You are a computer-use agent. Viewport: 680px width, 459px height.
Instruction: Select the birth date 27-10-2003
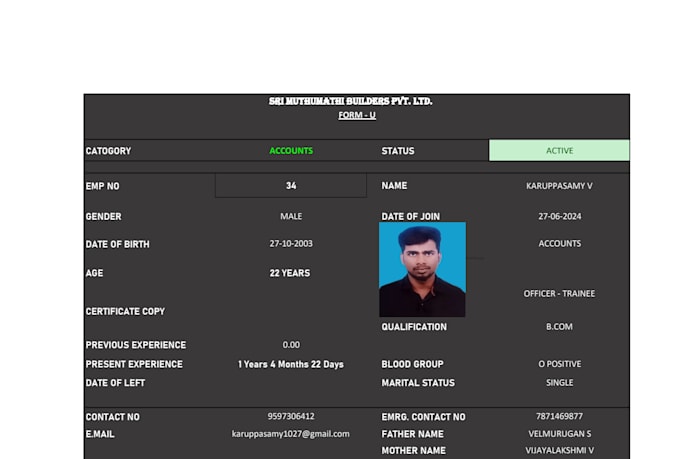[x=291, y=243]
